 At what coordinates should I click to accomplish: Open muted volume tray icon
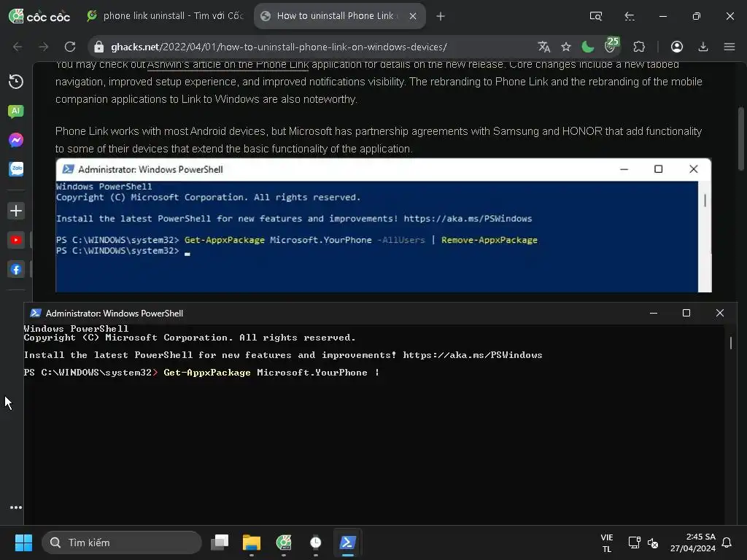653,542
